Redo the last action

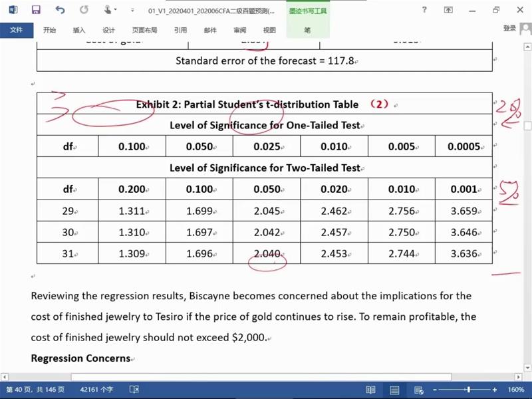[84, 10]
